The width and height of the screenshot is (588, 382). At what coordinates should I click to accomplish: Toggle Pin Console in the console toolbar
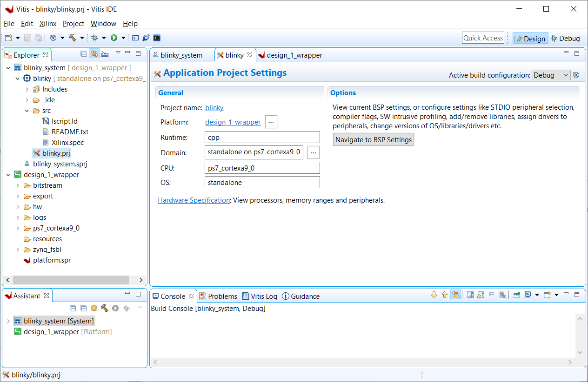[x=516, y=295]
